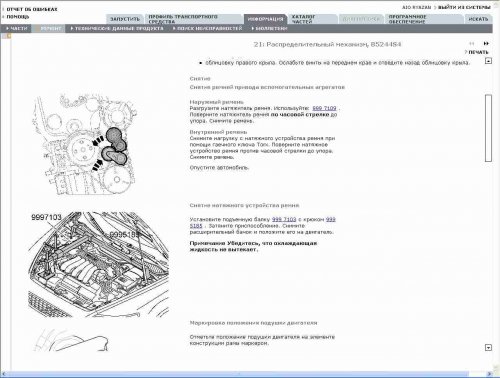Click the horizontal scrollbar's left arrow
500x378 pixels.
tap(4, 374)
